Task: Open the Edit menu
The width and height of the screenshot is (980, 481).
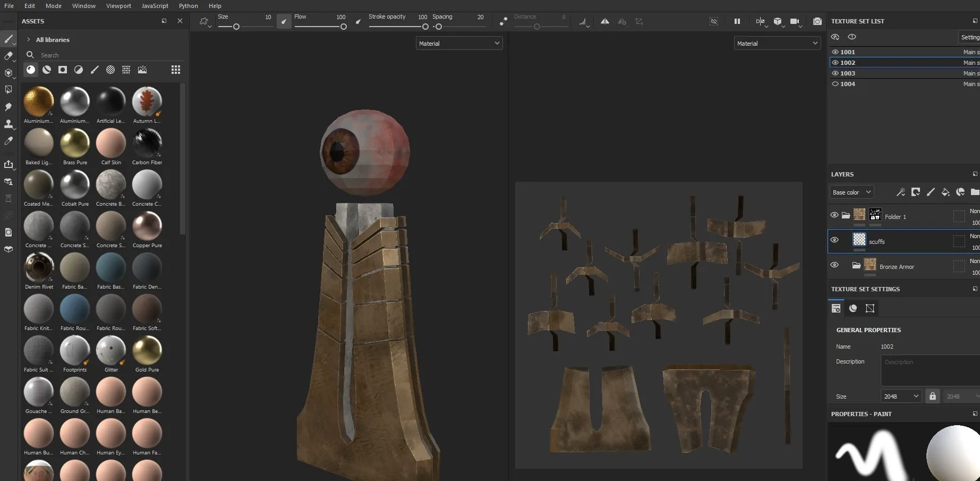Action: (30, 6)
